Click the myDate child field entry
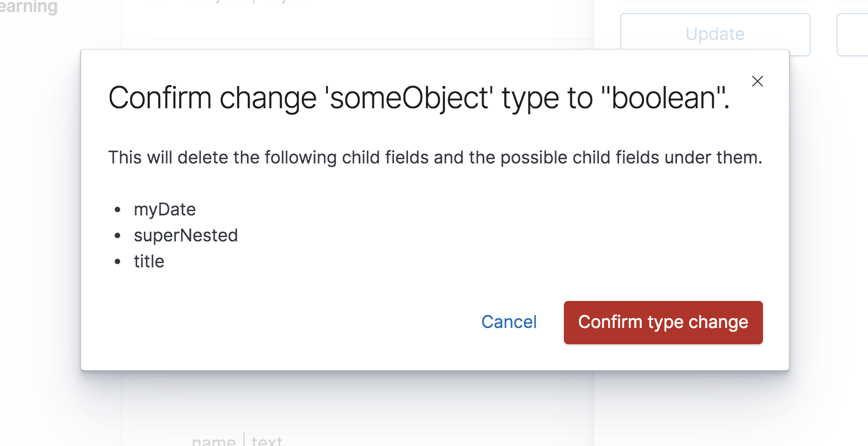 (x=165, y=209)
